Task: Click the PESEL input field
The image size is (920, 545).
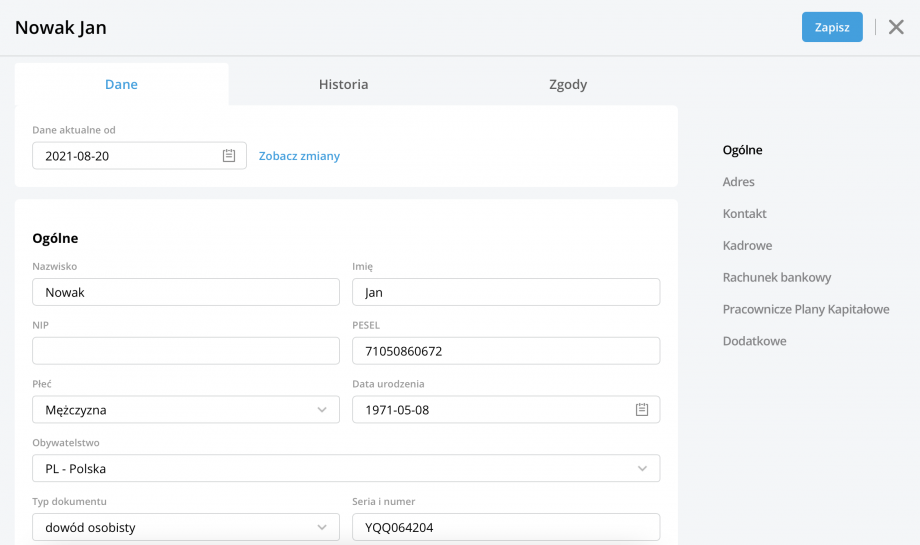Action: [505, 351]
